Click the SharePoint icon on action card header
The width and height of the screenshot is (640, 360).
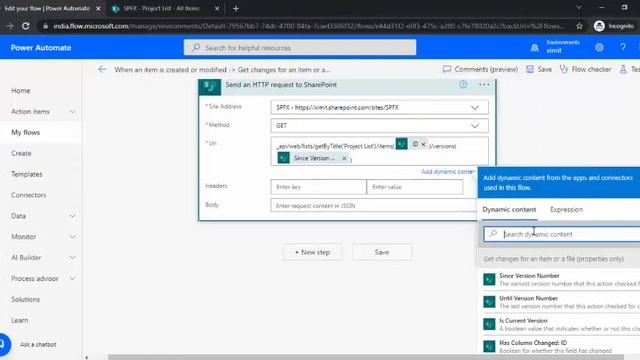click(210, 87)
